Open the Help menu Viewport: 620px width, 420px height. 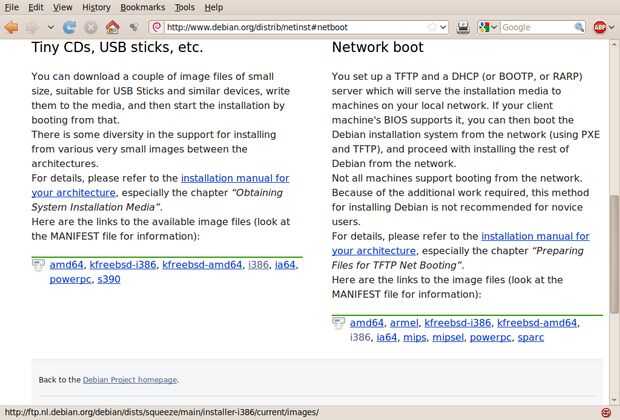point(214,7)
